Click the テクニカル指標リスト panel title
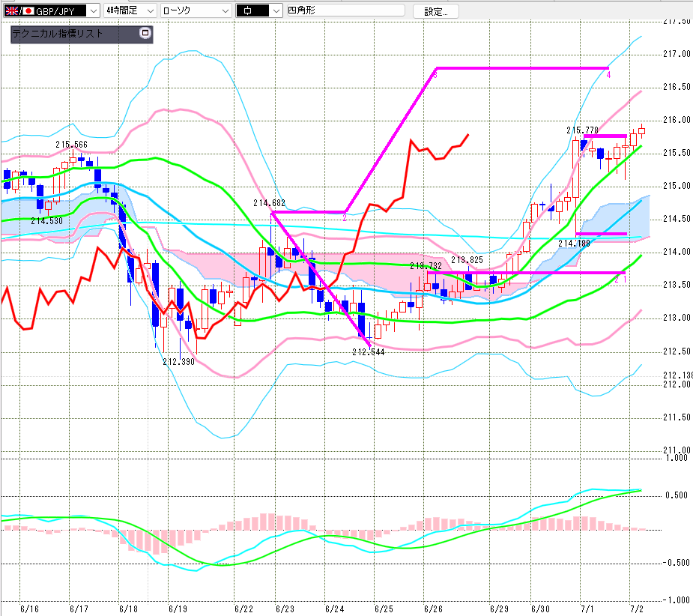693x616 pixels. click(58, 34)
